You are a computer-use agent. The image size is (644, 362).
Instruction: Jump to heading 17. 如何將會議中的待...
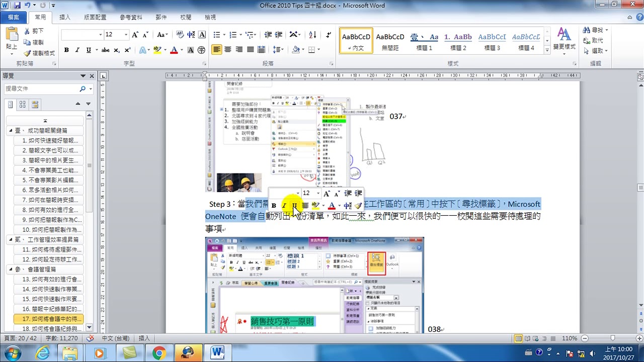click(x=49, y=319)
